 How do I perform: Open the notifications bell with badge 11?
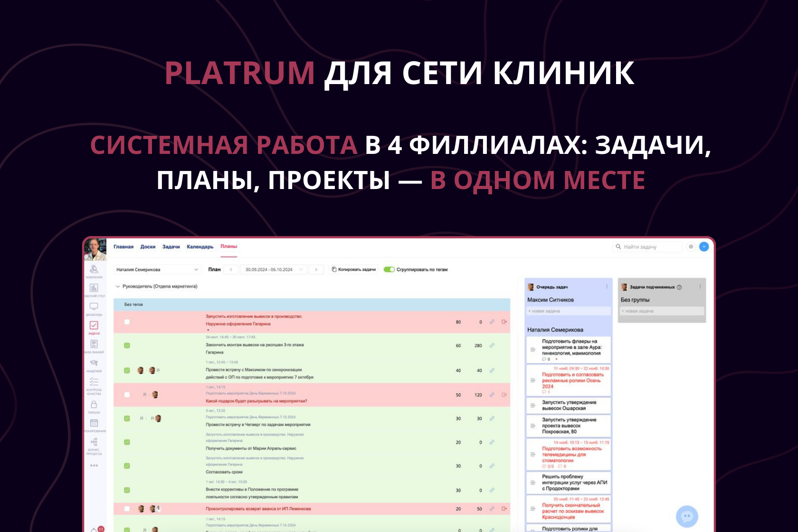coord(97,529)
